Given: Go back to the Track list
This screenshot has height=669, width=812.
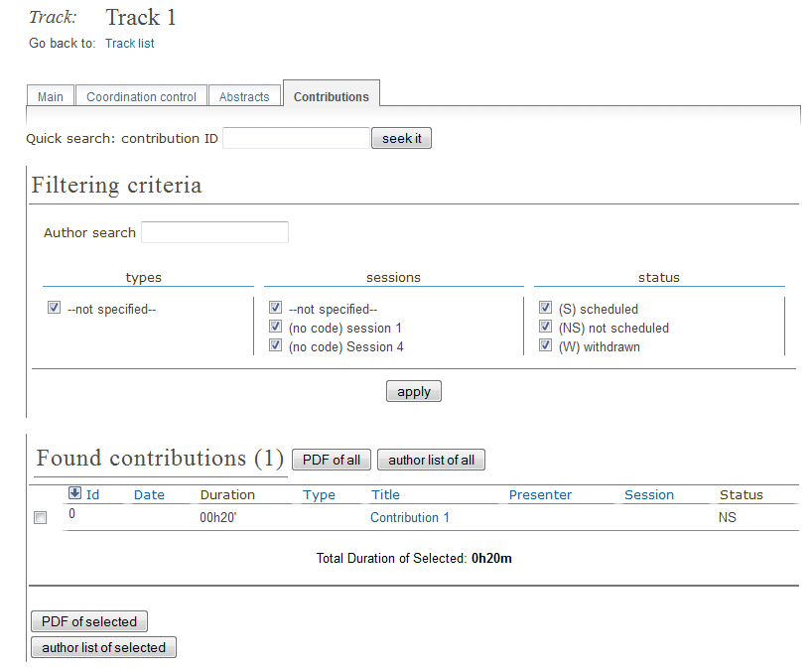Looking at the screenshot, I should (130, 44).
